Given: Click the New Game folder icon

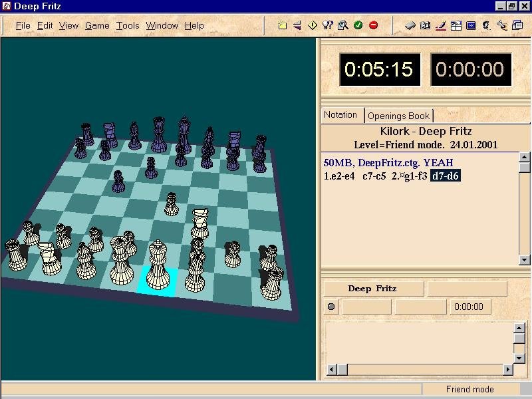Looking at the screenshot, I should tap(282, 25).
